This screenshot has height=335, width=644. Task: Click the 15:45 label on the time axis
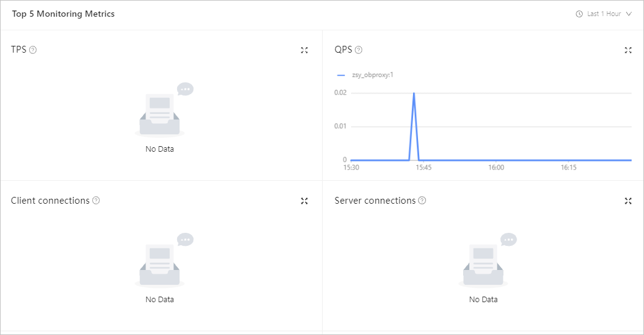[424, 167]
